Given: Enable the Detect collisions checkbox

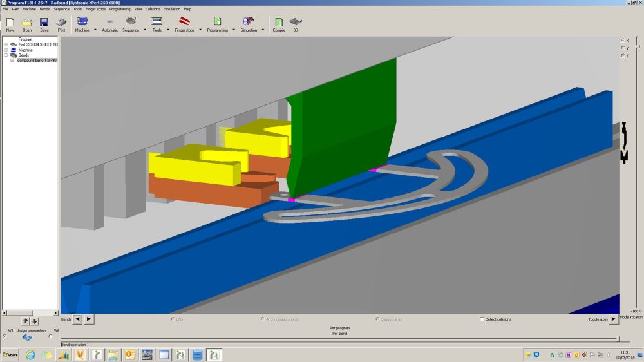Looking at the screenshot, I should (482, 319).
